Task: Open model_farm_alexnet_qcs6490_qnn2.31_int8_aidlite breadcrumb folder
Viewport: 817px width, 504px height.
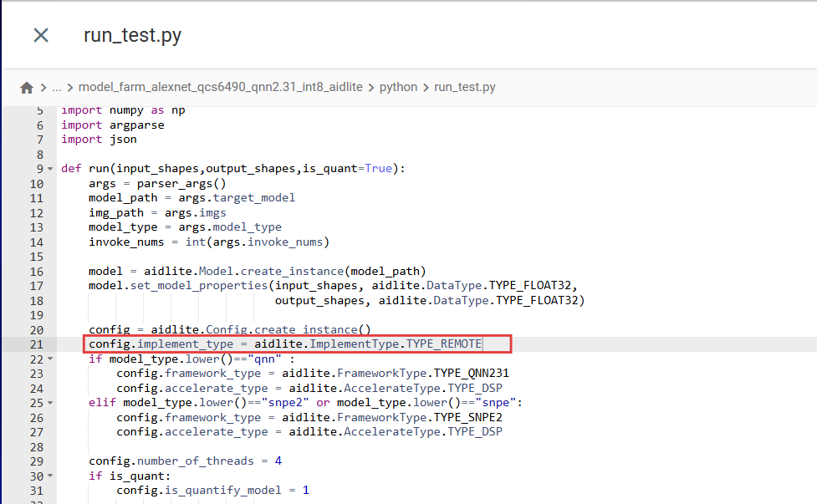Action: (x=221, y=87)
